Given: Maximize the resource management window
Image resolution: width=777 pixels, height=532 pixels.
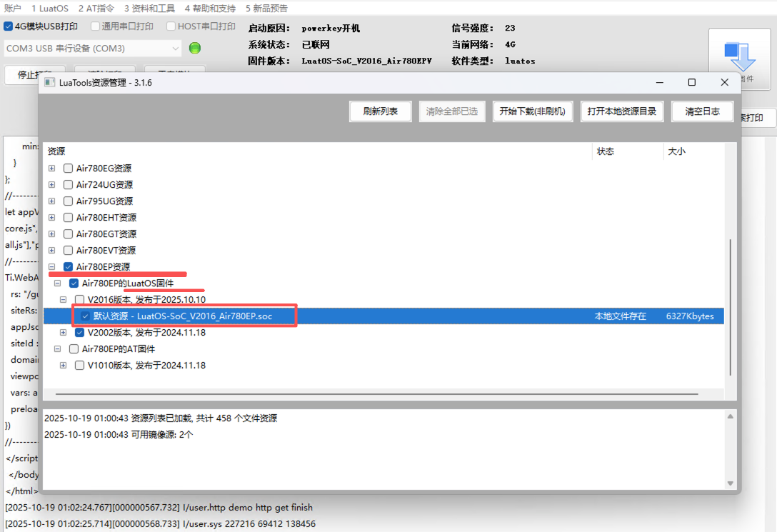Looking at the screenshot, I should tap(691, 82).
